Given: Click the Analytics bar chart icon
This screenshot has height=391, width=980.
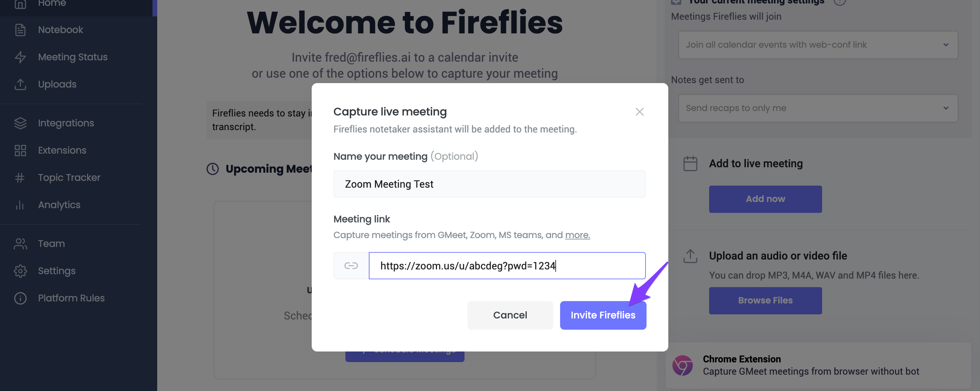Looking at the screenshot, I should coord(20,205).
